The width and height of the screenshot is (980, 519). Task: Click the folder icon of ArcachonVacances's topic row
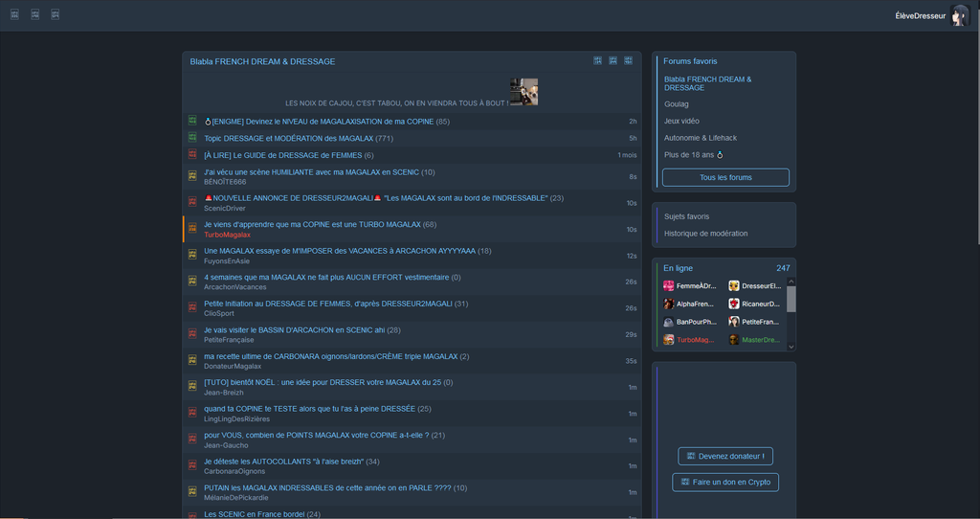coord(192,281)
